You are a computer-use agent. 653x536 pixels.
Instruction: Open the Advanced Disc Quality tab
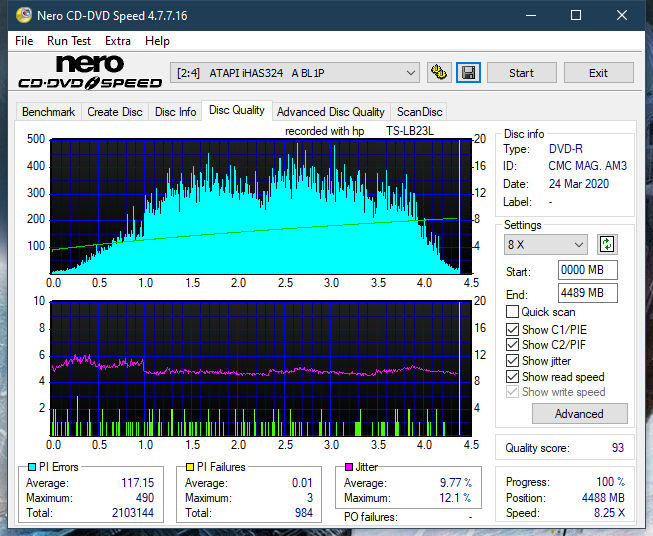click(331, 112)
